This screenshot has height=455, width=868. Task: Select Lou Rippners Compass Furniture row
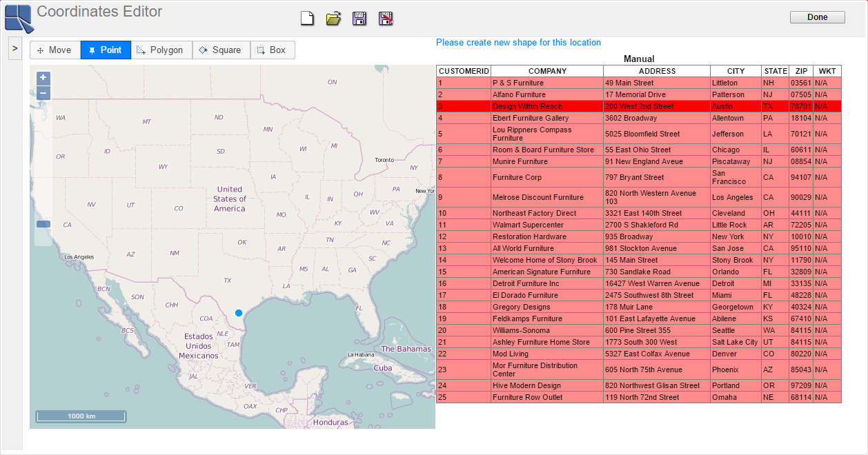639,134
